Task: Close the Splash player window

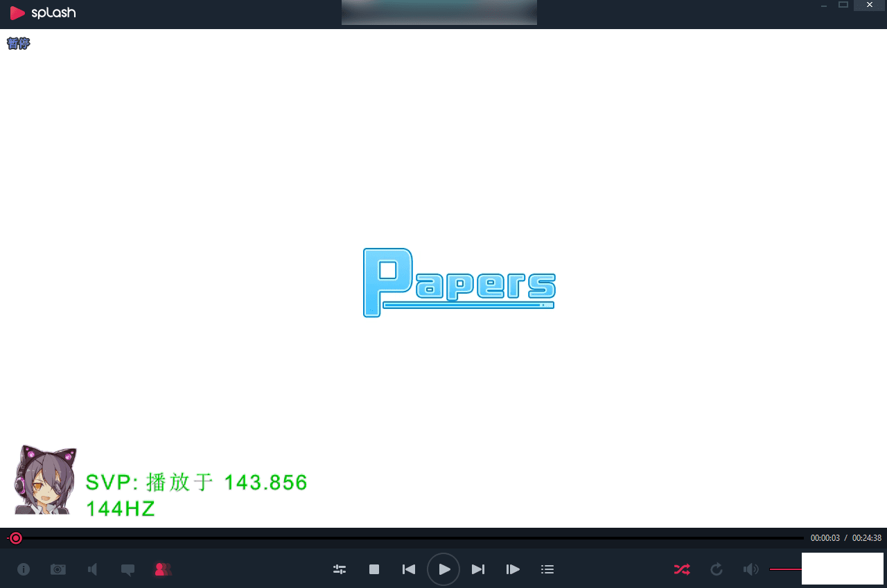Action: [869, 6]
